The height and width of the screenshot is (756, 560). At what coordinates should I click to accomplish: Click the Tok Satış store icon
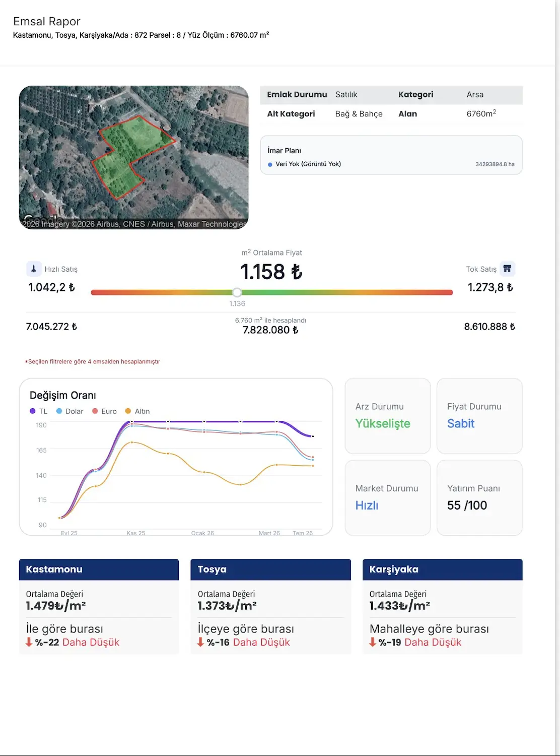(507, 269)
